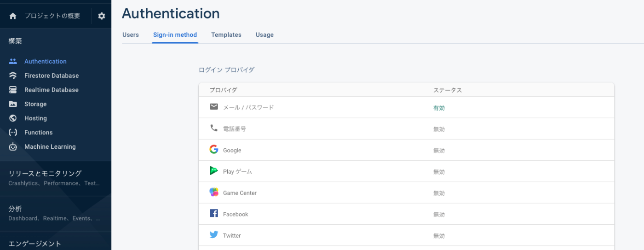Viewport: 644px width, 250px height.
Task: Click the Machine Learning robot icon
Action: click(x=13, y=147)
